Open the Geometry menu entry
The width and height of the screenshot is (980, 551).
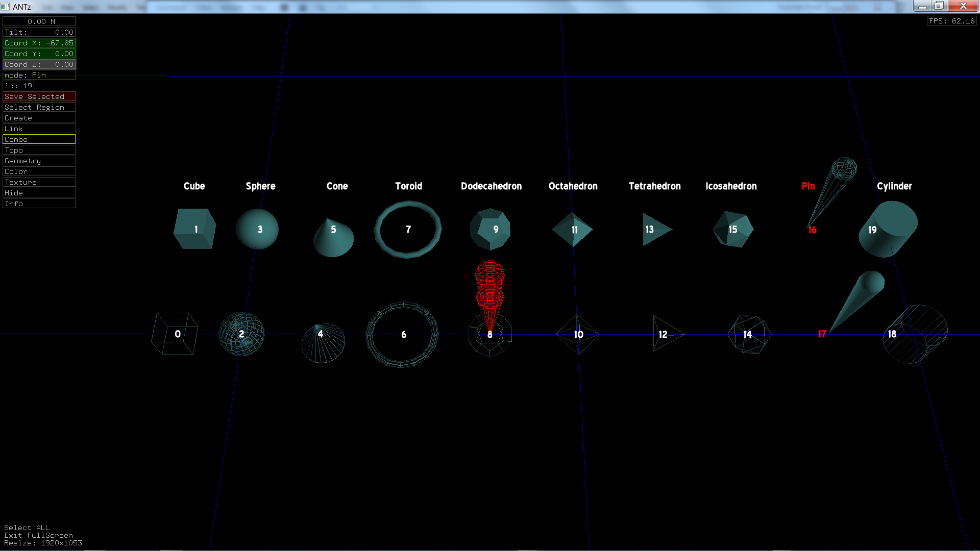pos(39,161)
